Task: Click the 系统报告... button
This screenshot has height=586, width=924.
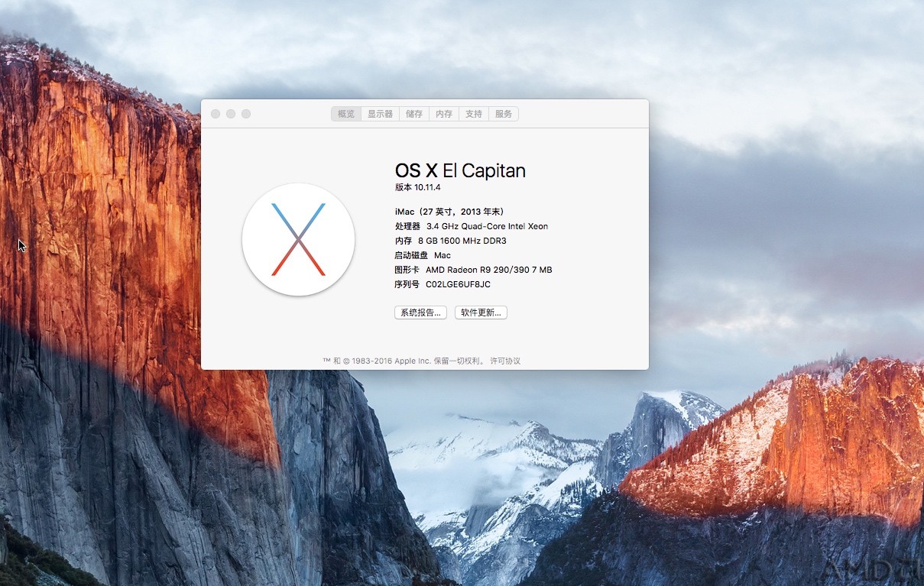Action: click(x=421, y=312)
